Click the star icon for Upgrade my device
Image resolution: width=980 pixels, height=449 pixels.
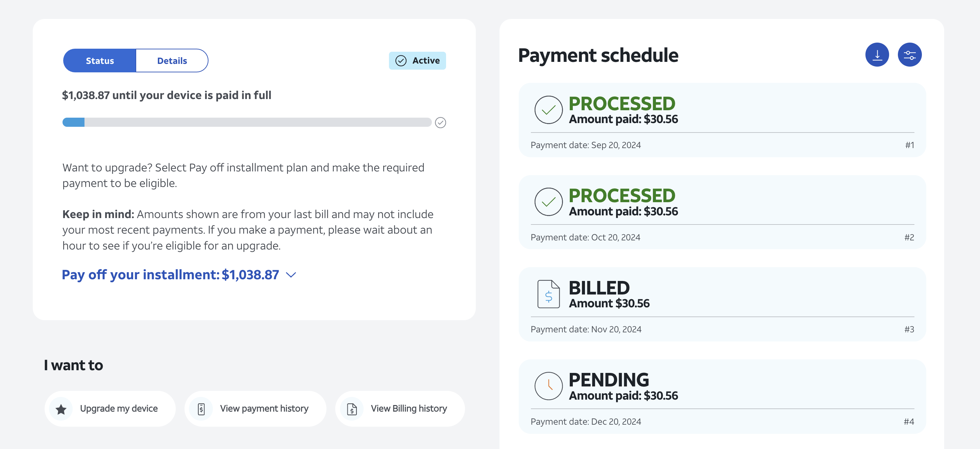(x=61, y=409)
